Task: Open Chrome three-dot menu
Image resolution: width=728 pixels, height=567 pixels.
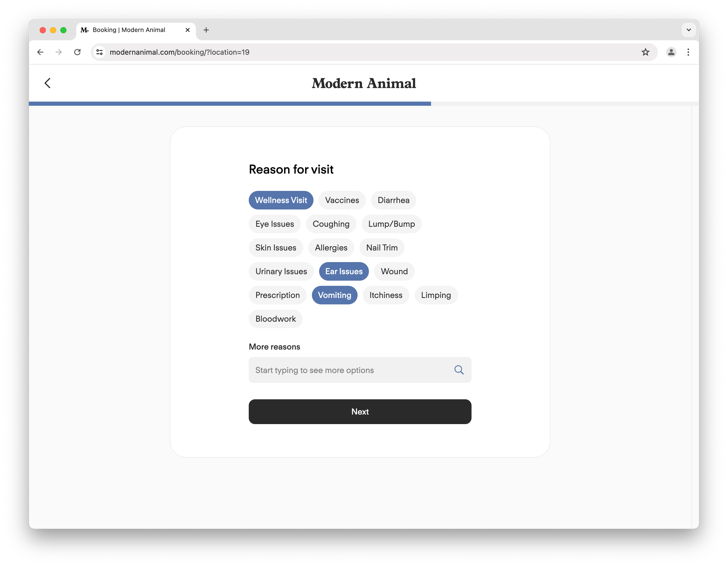Action: coord(688,52)
